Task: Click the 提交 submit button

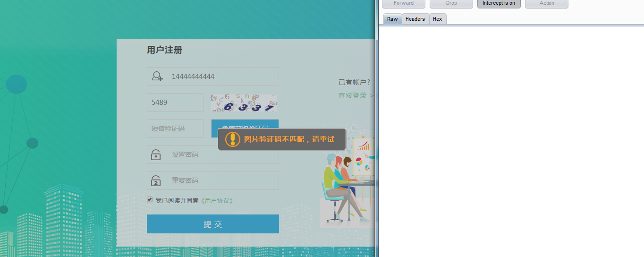Action: (x=213, y=224)
